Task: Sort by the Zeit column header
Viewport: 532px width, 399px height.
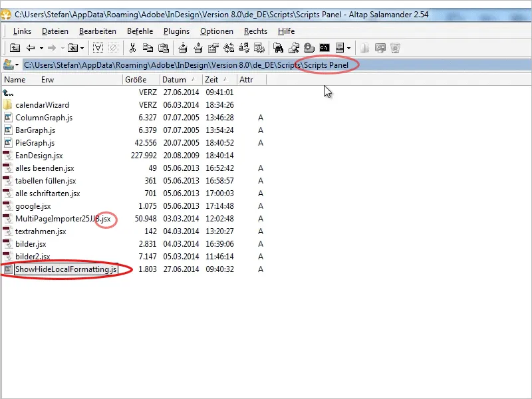Action: point(211,80)
